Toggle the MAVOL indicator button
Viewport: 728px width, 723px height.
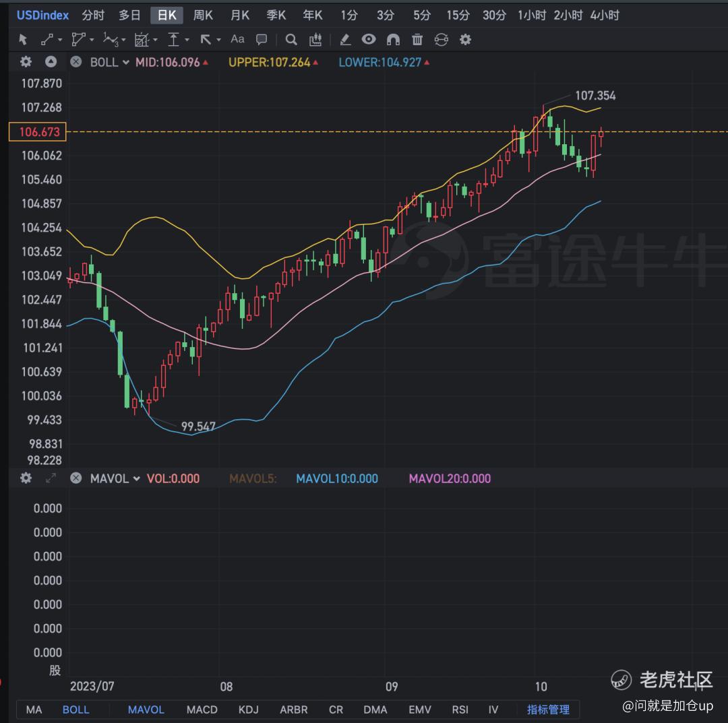[x=146, y=710]
